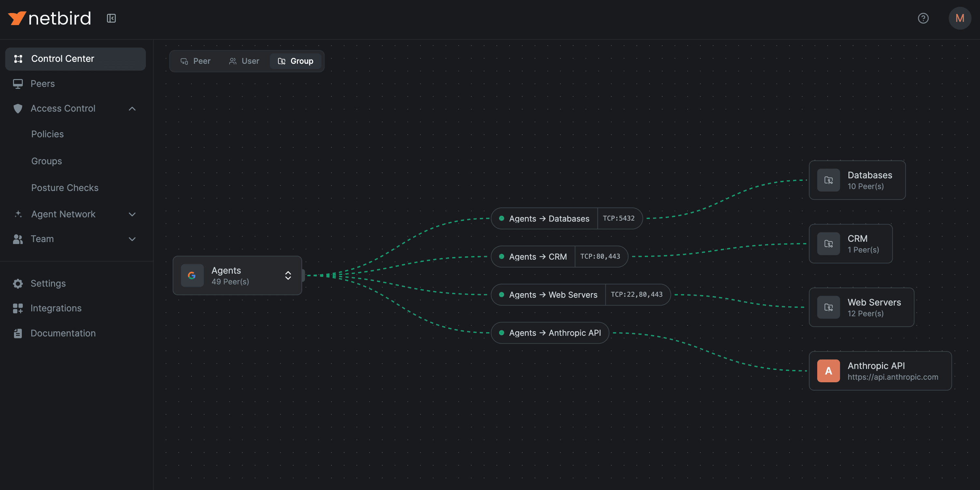980x490 pixels.
Task: Click the 12 Peer(s) count on Web Servers
Action: coord(865,314)
